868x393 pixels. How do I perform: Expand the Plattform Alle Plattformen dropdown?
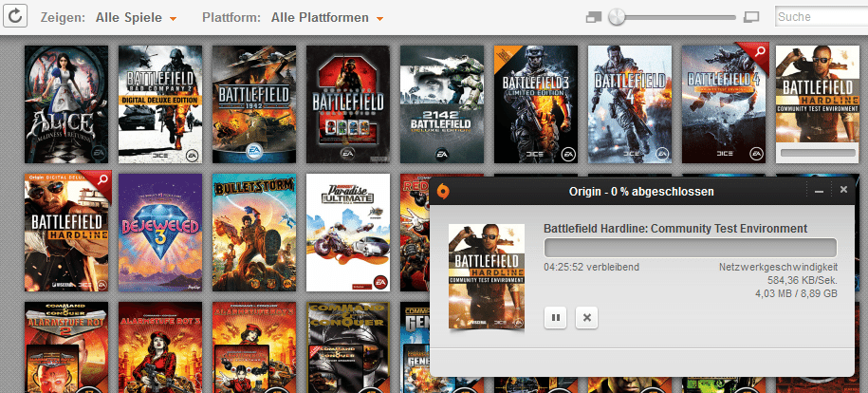[x=326, y=18]
